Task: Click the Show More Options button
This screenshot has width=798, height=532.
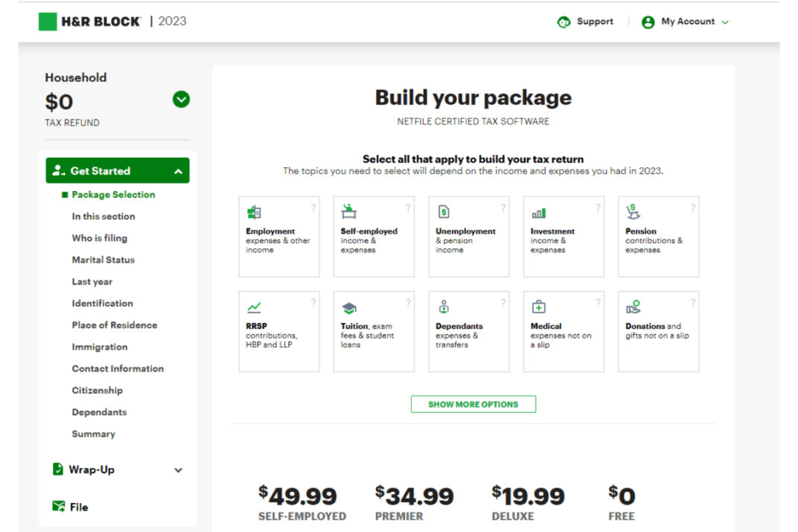Action: pos(473,404)
